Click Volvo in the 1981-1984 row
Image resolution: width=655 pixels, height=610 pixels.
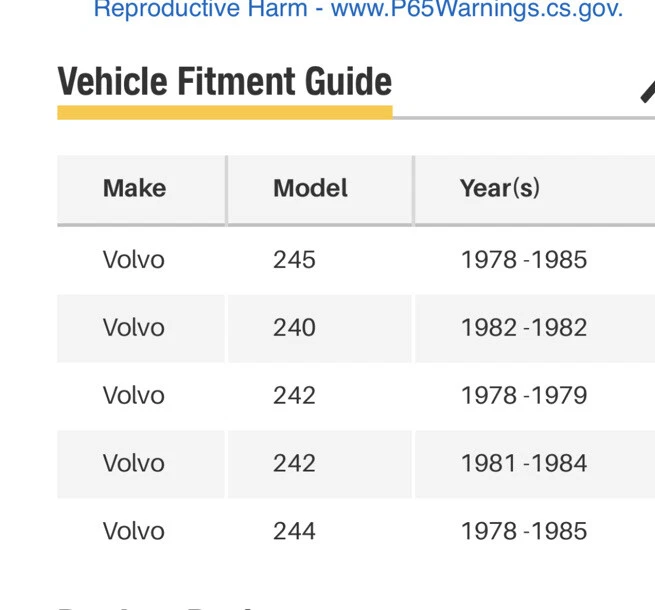(133, 463)
